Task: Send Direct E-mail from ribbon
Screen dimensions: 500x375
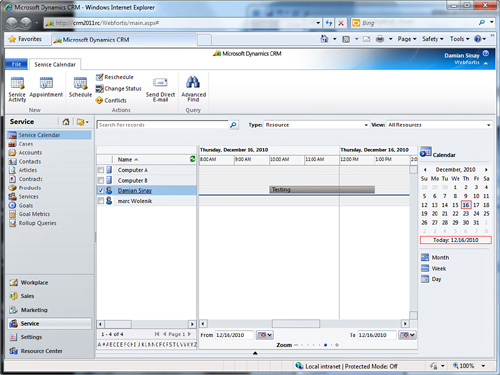Action: click(x=160, y=89)
